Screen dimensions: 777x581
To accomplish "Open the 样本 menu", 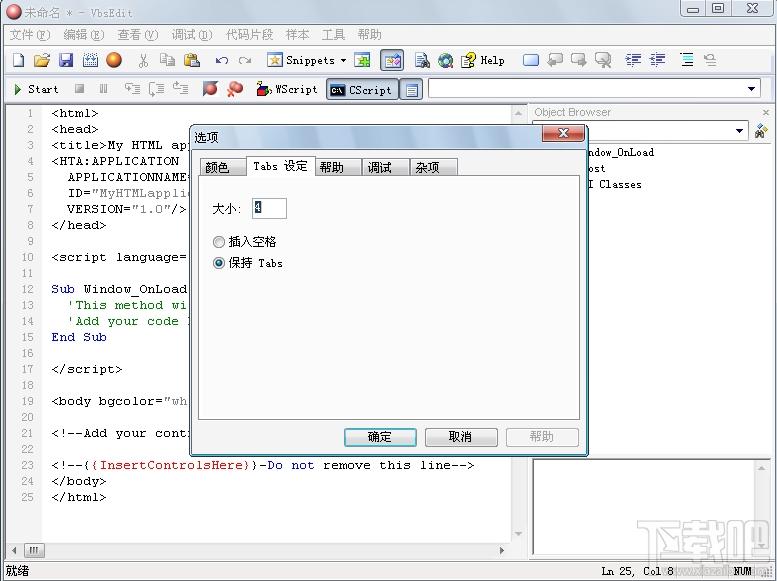I will 297,35.
